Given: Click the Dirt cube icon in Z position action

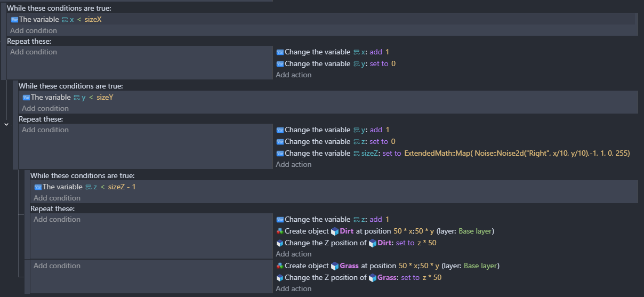Looking at the screenshot, I should [x=373, y=243].
